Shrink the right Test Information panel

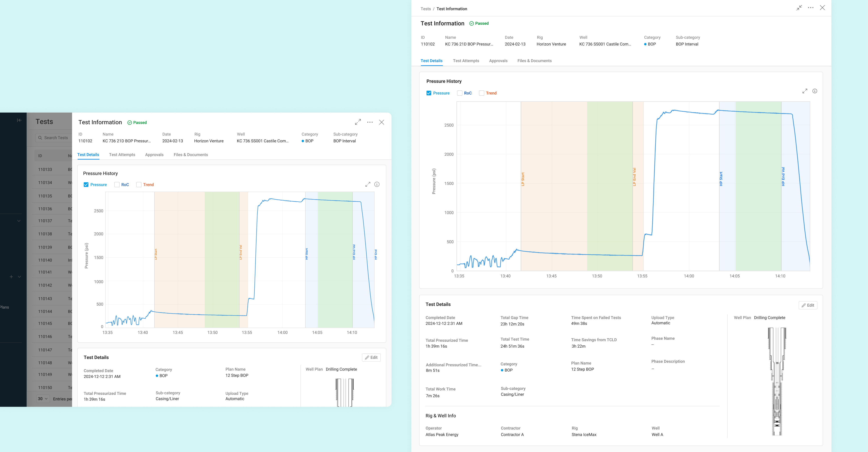coord(799,8)
